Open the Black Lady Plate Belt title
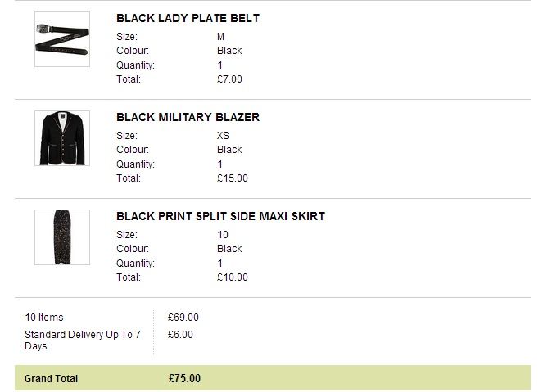The height and width of the screenshot is (392, 543). [188, 18]
